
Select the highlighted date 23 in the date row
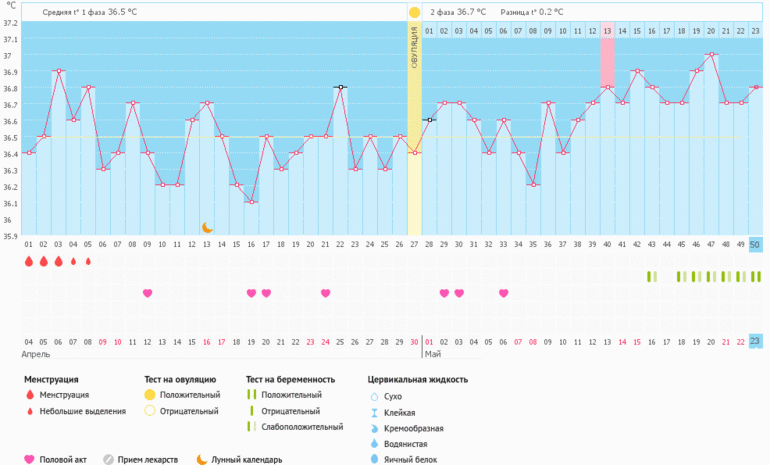click(755, 341)
